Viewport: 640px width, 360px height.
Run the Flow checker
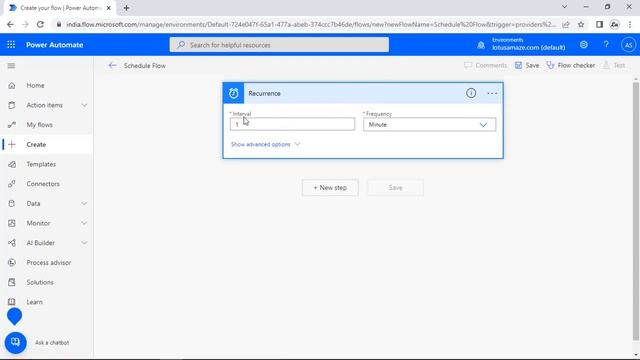click(x=571, y=65)
